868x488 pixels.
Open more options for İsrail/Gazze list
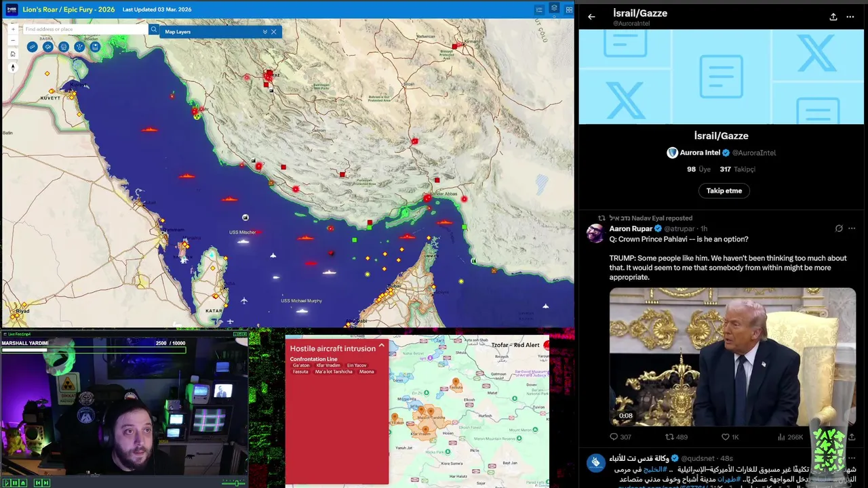(x=850, y=17)
